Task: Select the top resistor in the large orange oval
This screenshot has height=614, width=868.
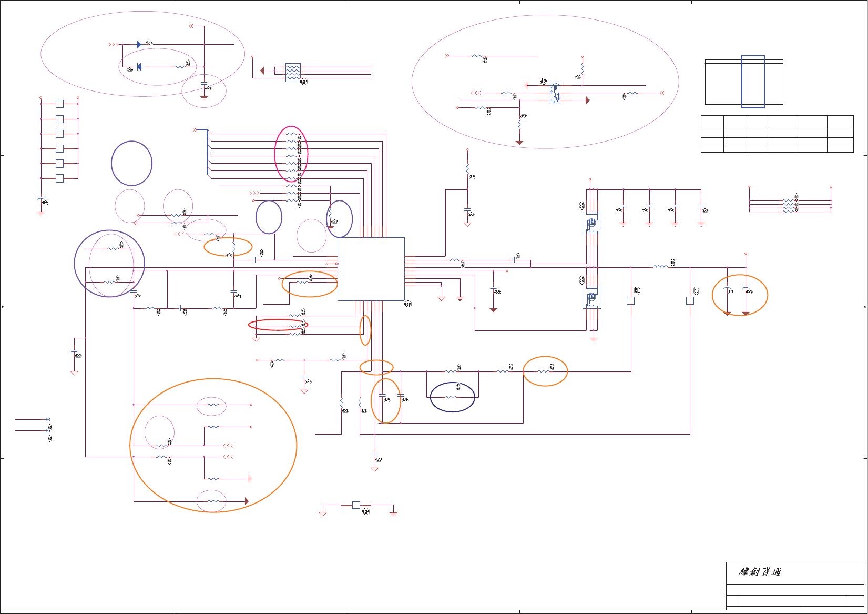Action: pos(213,405)
